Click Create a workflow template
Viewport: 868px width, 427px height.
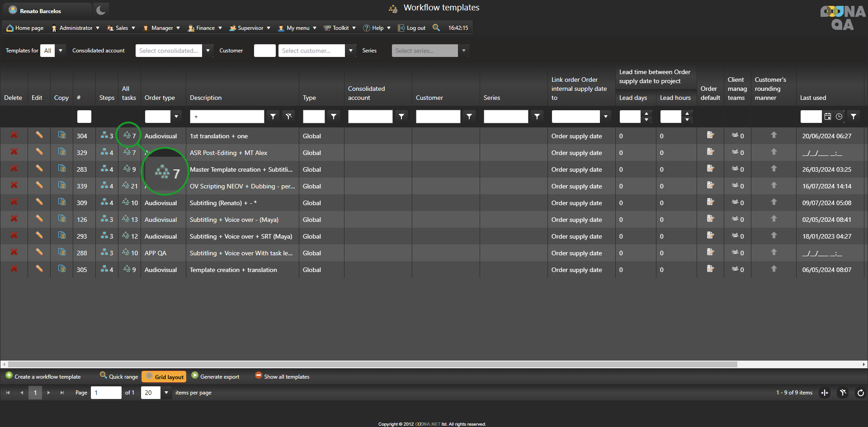coord(43,377)
